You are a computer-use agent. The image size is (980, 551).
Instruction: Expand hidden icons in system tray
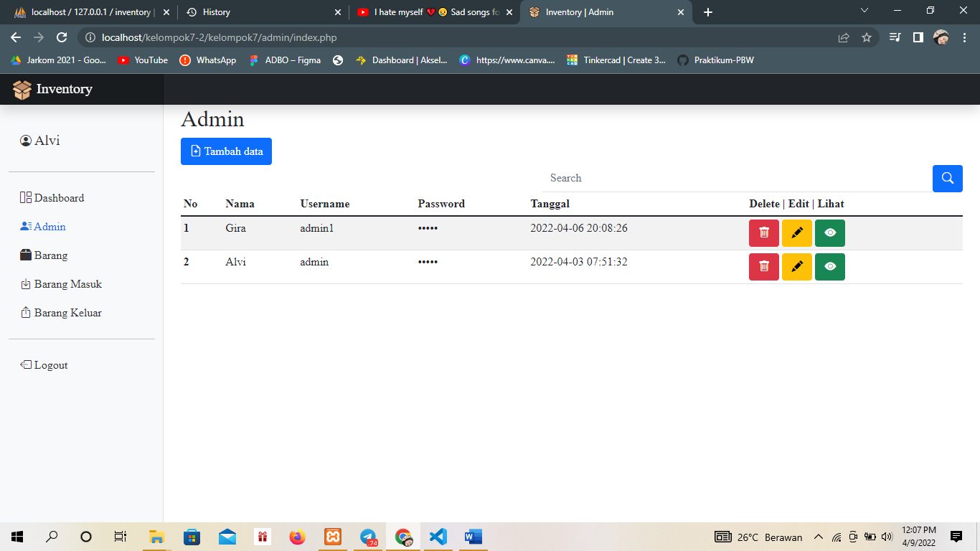tap(818, 536)
